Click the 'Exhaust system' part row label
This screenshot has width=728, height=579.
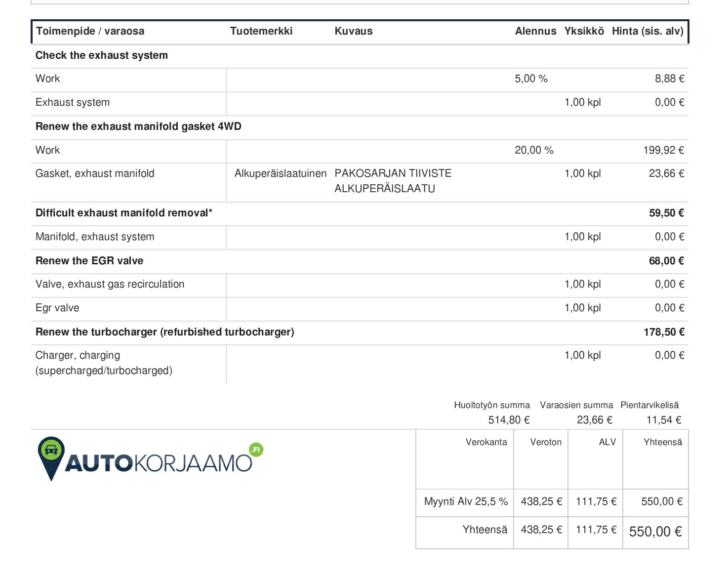click(x=73, y=102)
